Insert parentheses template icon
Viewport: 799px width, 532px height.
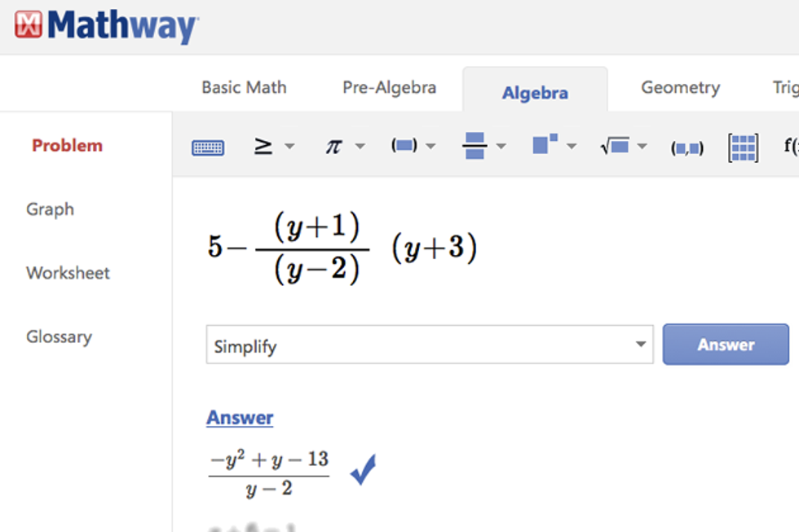pyautogui.click(x=404, y=146)
